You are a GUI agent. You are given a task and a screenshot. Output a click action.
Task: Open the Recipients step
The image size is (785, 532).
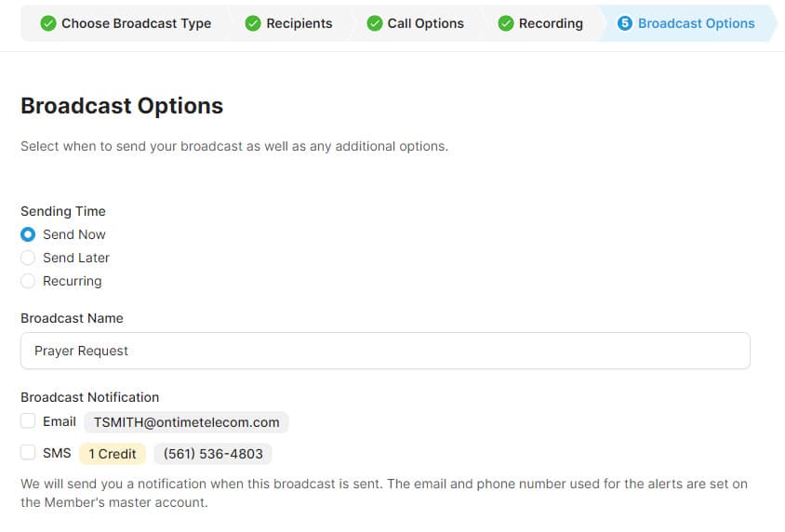click(x=299, y=23)
